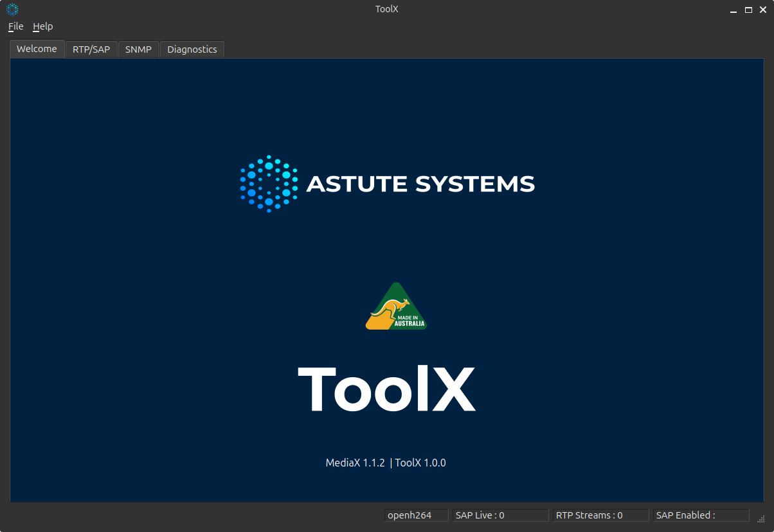This screenshot has height=532, width=774.
Task: Minimize the ToolX window
Action: 733,10
